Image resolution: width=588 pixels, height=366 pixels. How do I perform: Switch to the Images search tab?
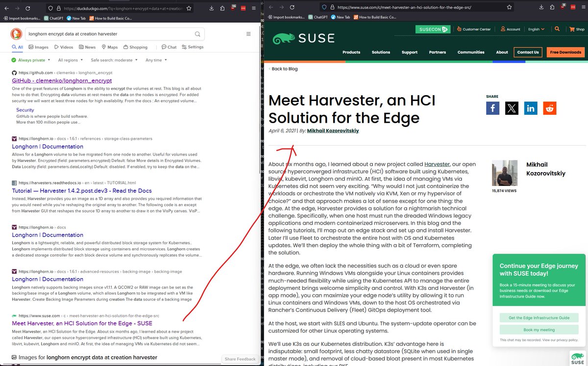tap(38, 47)
